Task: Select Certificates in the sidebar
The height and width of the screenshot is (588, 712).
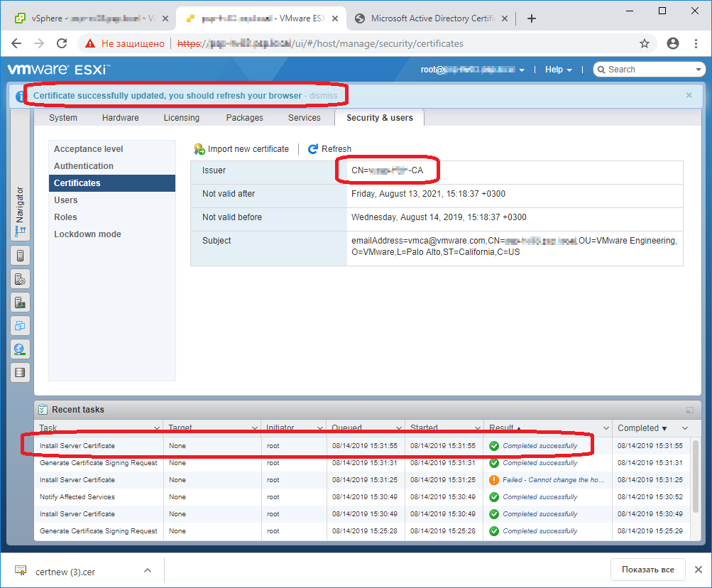Action: [x=112, y=183]
